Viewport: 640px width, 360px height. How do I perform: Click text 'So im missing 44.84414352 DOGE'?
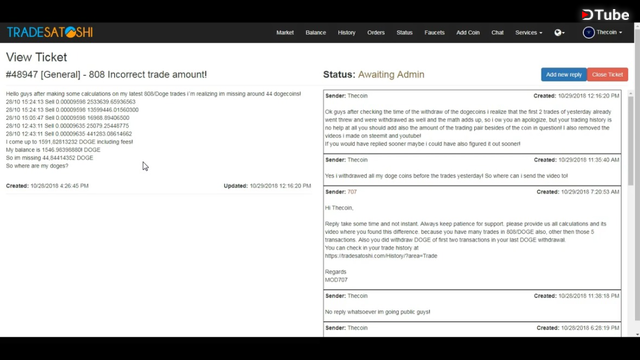[49, 158]
